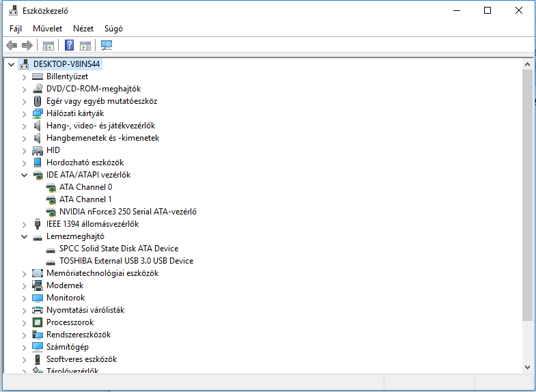Screen dimensions: 536x392
Task: Click the Hordozható eszközök device icon
Action: click(38, 163)
